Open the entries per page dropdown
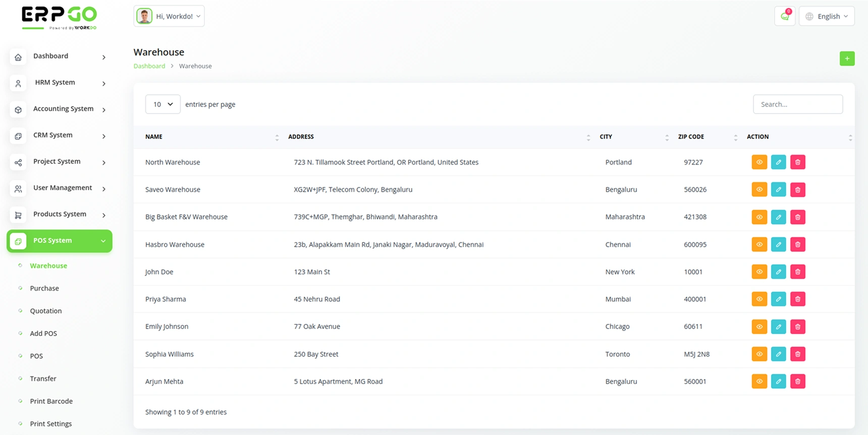Viewport: 868px width, 435px height. (x=162, y=104)
